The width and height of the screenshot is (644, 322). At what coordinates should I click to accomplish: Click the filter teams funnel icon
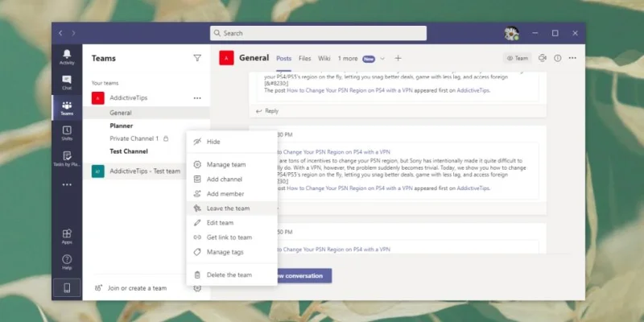(x=197, y=58)
